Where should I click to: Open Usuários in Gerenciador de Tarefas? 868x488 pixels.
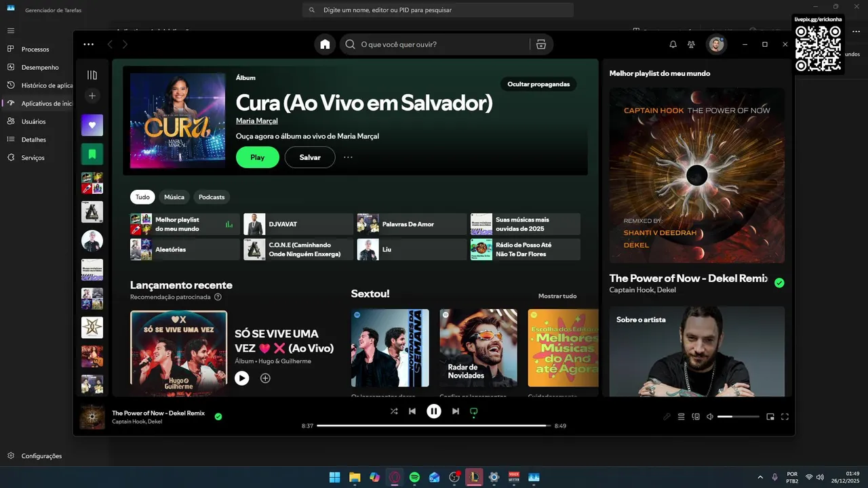tap(33, 122)
